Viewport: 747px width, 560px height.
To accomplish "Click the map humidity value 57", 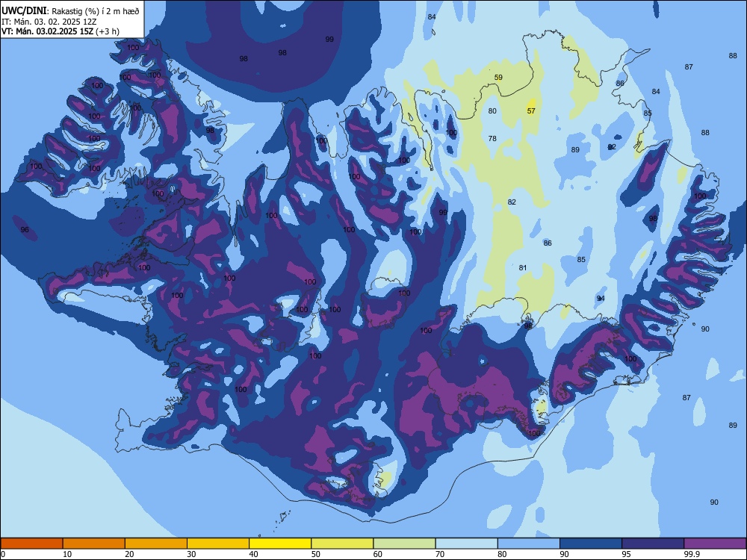I will [x=531, y=111].
